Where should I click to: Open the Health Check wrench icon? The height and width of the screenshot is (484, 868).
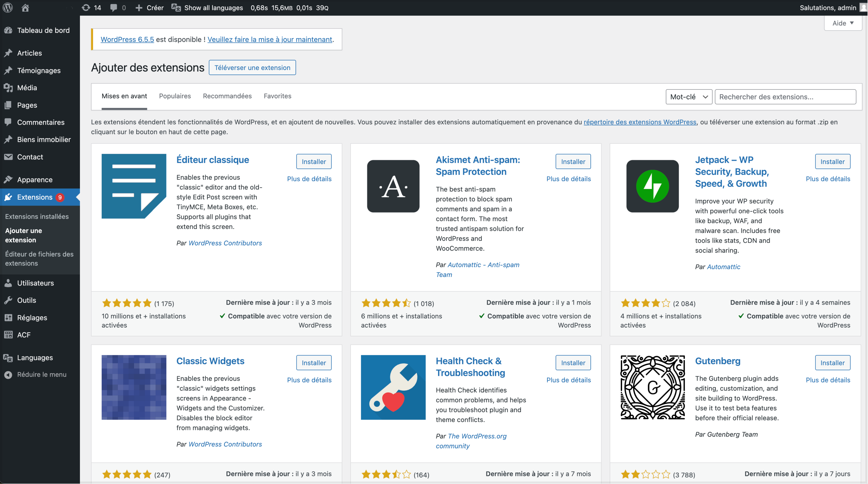393,387
